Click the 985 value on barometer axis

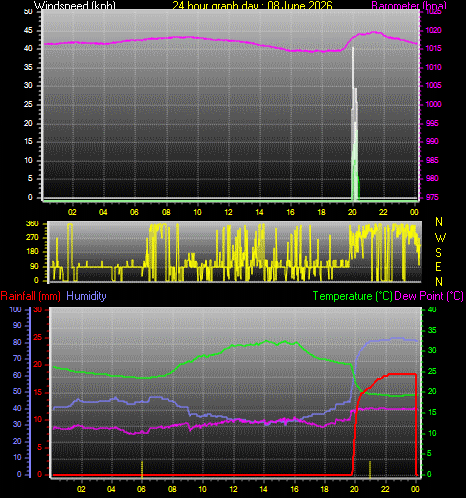point(432,160)
